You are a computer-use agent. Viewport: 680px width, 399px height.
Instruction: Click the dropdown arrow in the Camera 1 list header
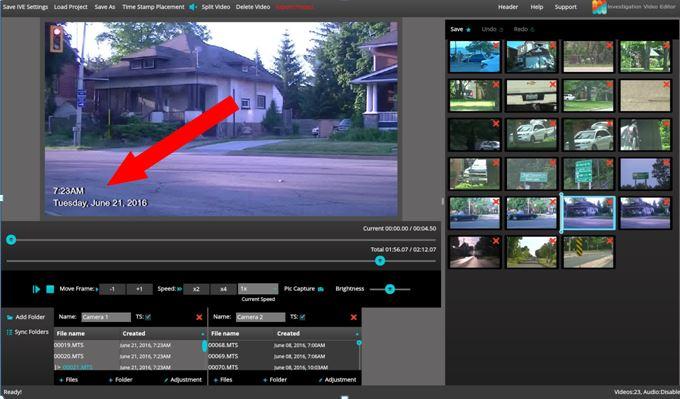203,334
